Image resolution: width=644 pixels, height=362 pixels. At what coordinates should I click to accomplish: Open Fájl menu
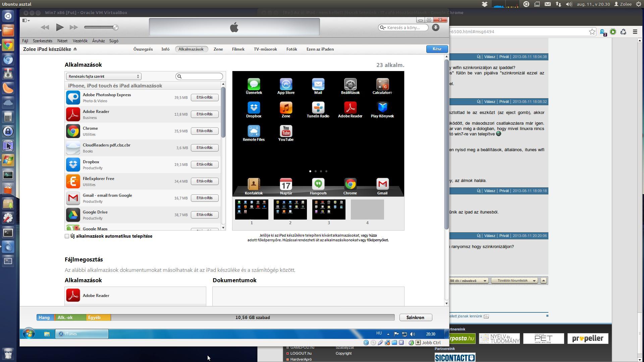25,41
